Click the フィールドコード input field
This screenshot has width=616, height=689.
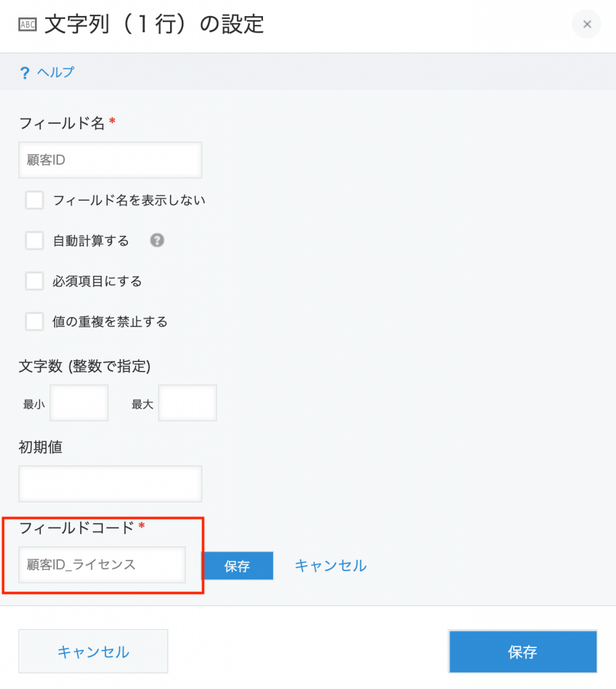coord(102,565)
